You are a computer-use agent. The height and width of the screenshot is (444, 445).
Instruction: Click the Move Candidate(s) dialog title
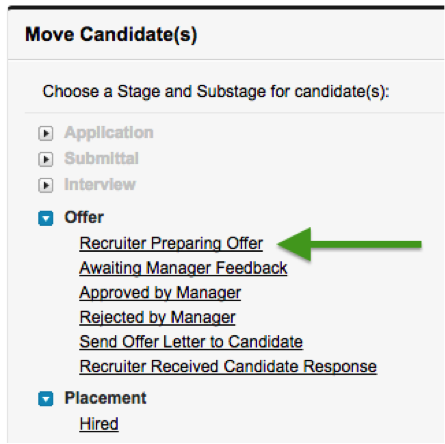(x=111, y=35)
